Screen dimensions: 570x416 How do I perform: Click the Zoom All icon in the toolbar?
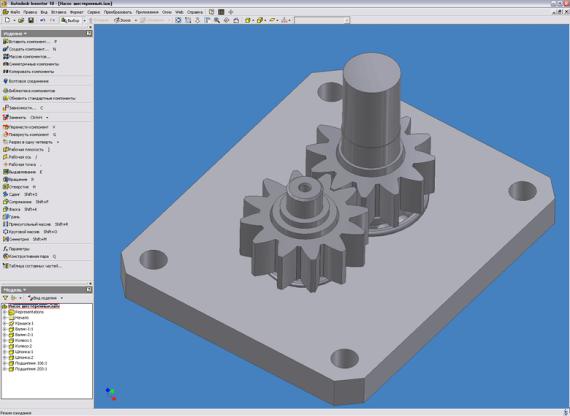point(178,20)
